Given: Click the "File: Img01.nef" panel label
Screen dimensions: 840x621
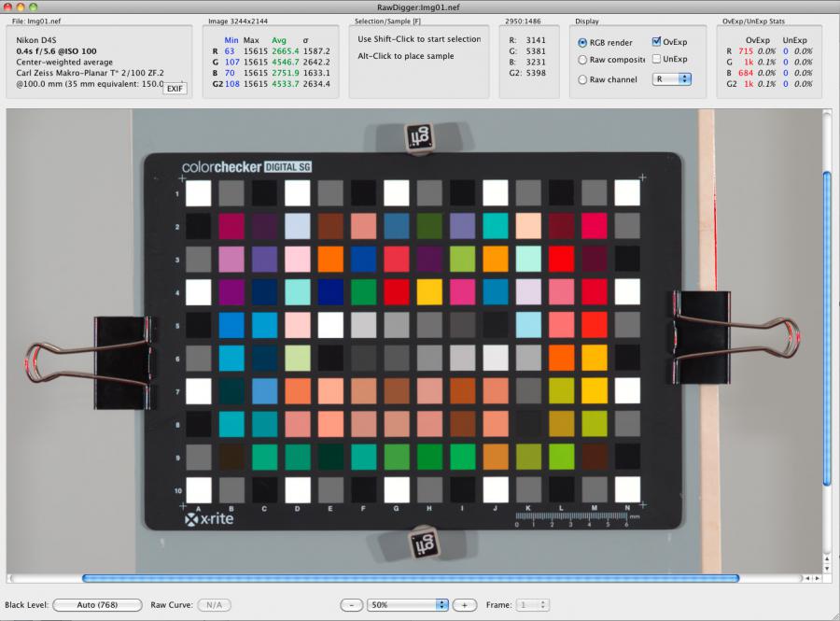Looking at the screenshot, I should pos(36,21).
